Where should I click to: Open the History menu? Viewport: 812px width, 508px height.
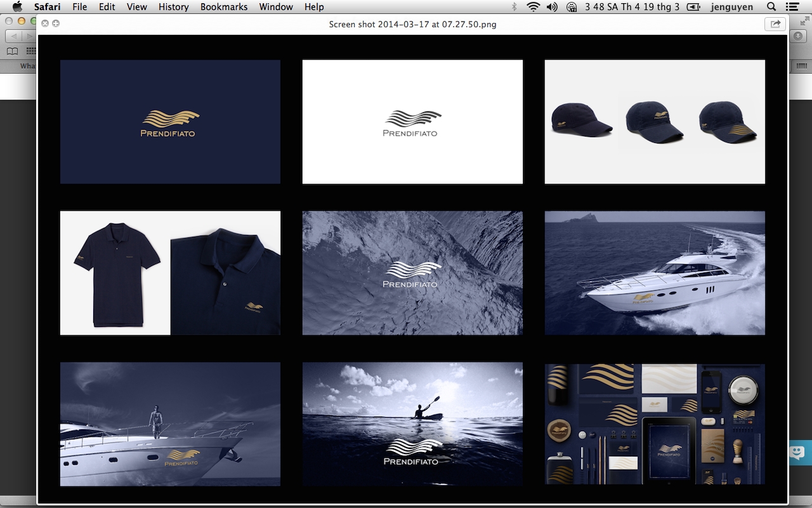click(174, 7)
